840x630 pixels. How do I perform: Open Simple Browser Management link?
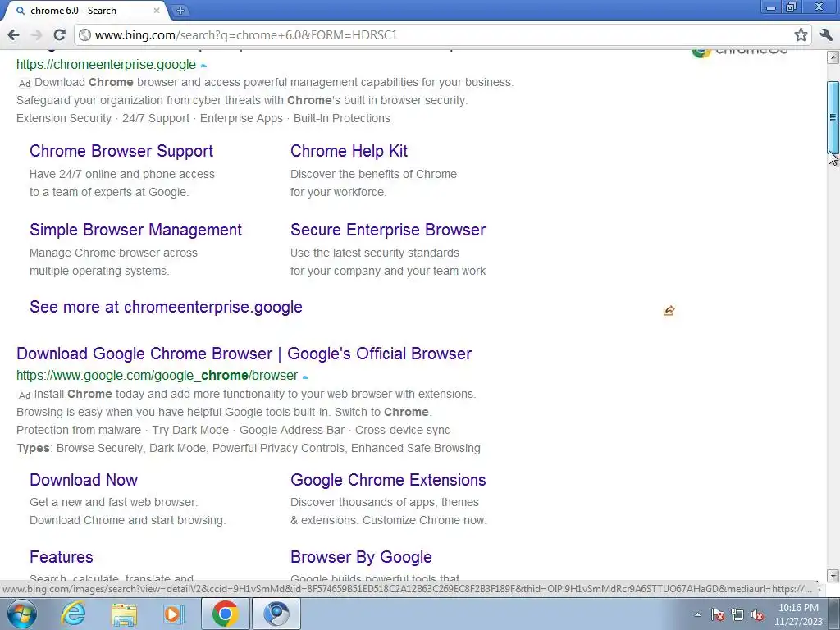coord(135,230)
